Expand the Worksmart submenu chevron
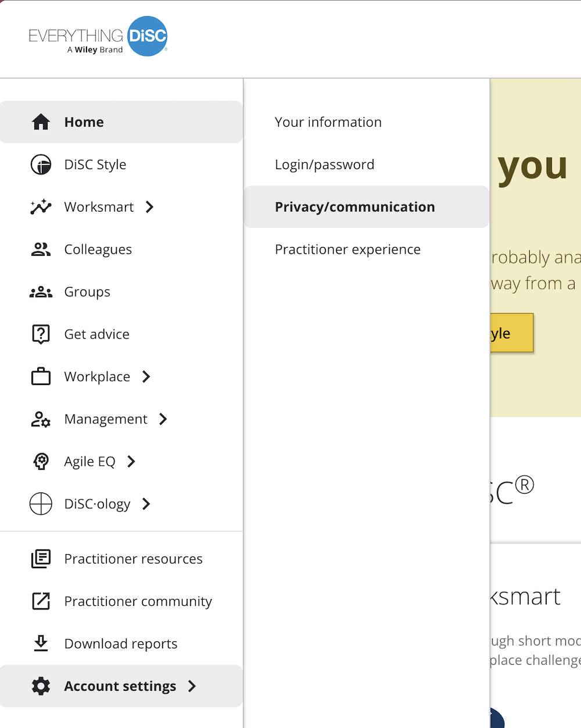 pyautogui.click(x=150, y=207)
